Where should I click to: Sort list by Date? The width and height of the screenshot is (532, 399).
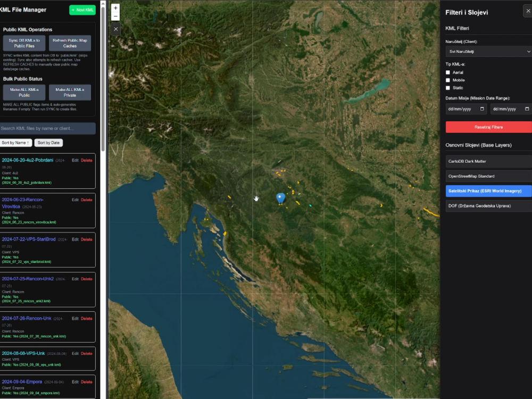click(x=48, y=143)
